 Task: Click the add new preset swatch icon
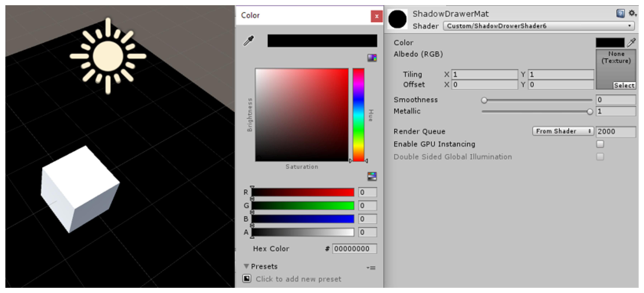coord(247,279)
